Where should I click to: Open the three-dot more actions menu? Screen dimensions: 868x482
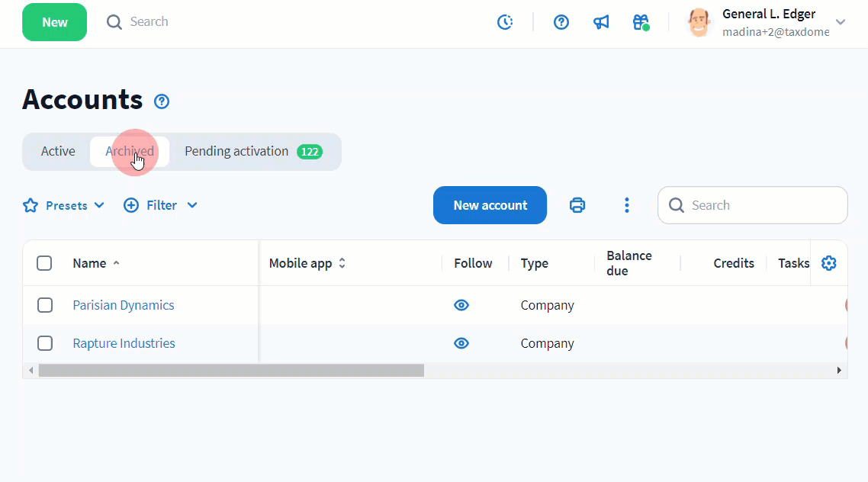(x=626, y=205)
